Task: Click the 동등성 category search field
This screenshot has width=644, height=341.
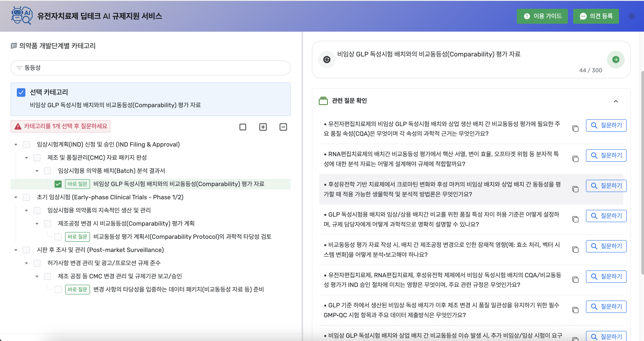Action: 150,68
